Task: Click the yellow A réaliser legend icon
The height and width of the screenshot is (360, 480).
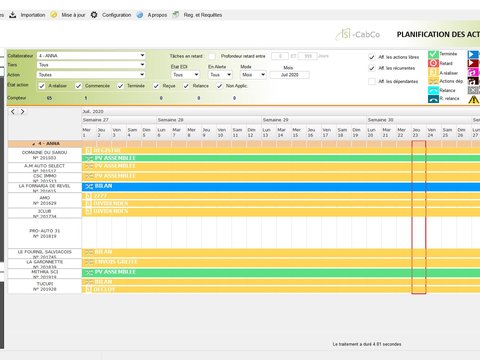Action: click(x=433, y=72)
